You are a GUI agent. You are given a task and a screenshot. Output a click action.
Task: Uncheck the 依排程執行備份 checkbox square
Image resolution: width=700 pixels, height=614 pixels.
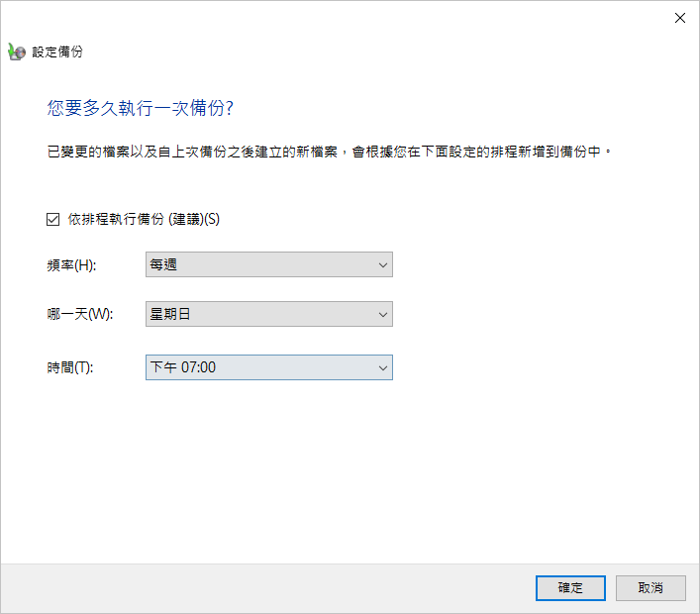pyautogui.click(x=53, y=219)
